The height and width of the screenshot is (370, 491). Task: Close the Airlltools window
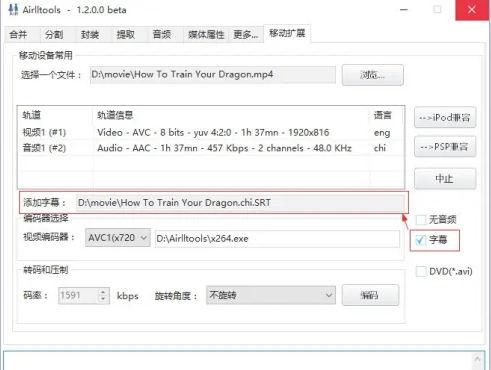(x=472, y=10)
